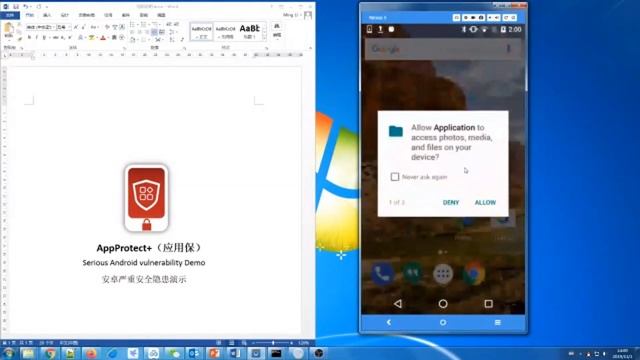This screenshot has height=360, width=640.
Task: Tap the microphone icon in Google bar
Action: [509, 49]
